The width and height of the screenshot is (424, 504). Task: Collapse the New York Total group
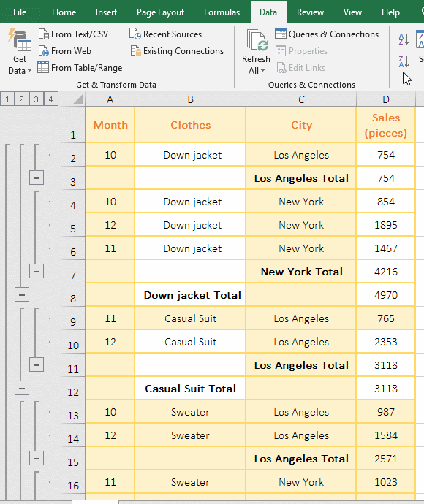pos(37,271)
